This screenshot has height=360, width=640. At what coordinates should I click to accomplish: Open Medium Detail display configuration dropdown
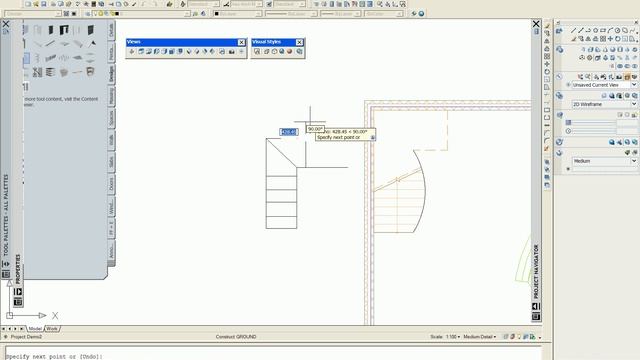[x=480, y=337]
